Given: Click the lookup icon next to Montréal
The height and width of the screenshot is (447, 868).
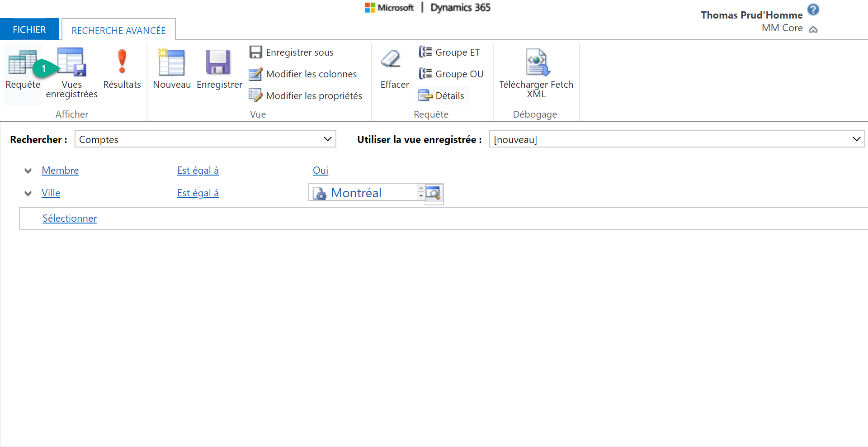Looking at the screenshot, I should [x=434, y=193].
